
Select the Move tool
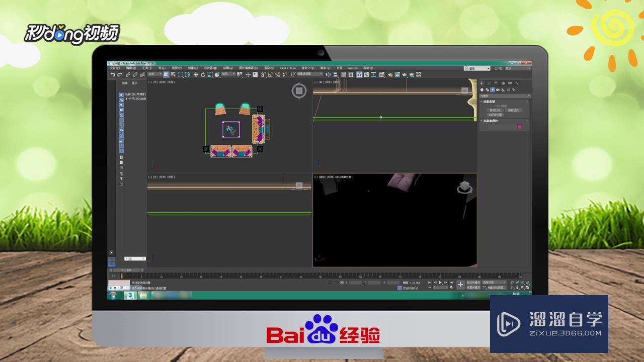196,74
